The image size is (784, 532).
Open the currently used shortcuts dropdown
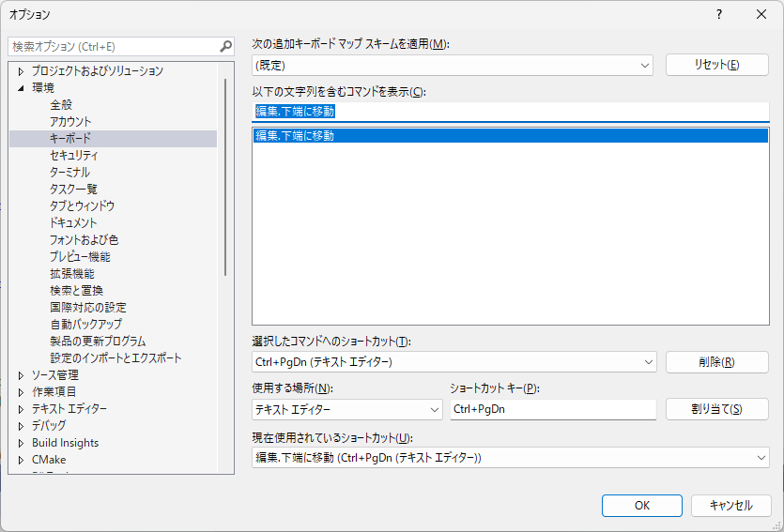coord(511,458)
